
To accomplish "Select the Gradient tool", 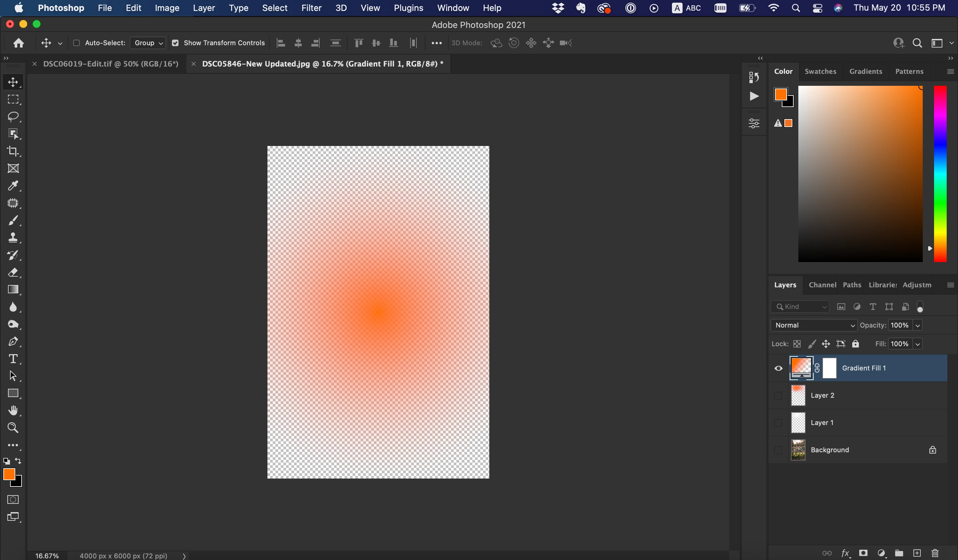I will tap(13, 290).
